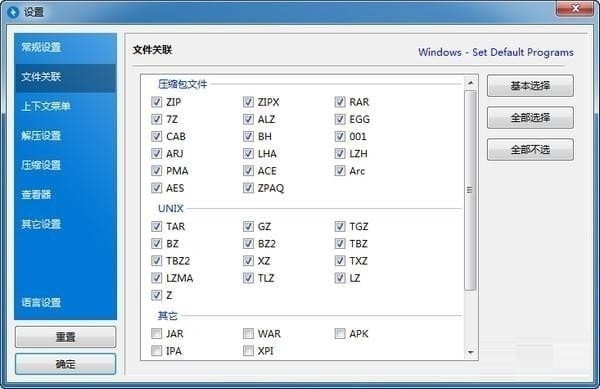
Task: Click the Bandizip app icon in title bar
Action: pos(13,12)
